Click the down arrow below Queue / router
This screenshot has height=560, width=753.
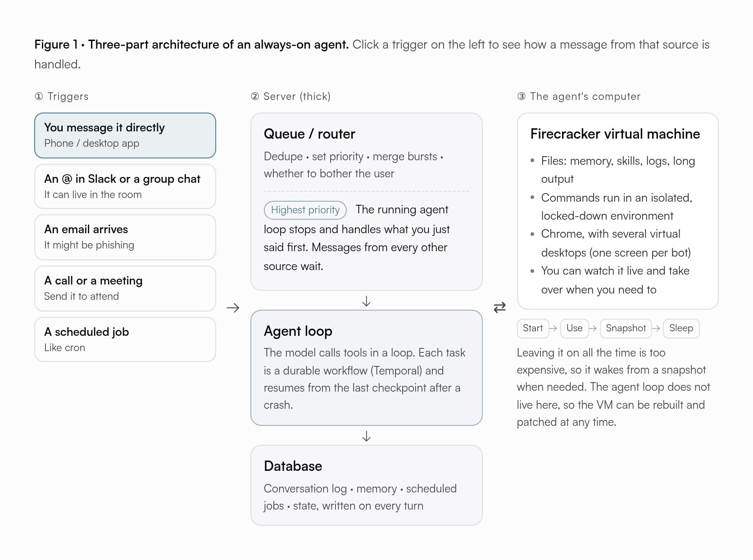(x=367, y=301)
